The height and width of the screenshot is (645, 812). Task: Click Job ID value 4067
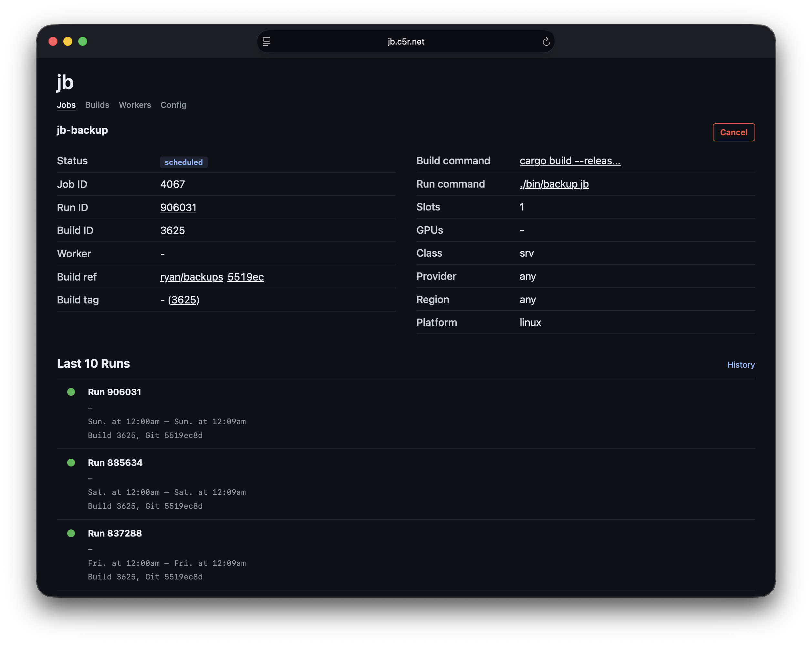pyautogui.click(x=172, y=184)
